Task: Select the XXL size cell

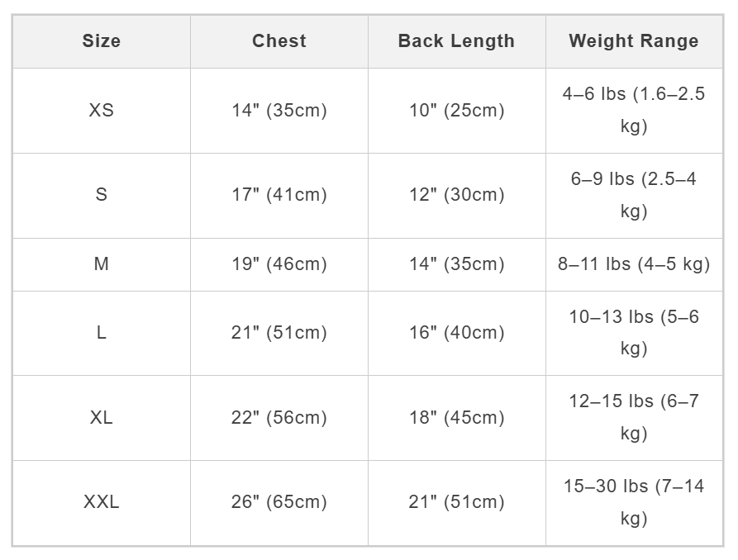Action: [x=102, y=502]
